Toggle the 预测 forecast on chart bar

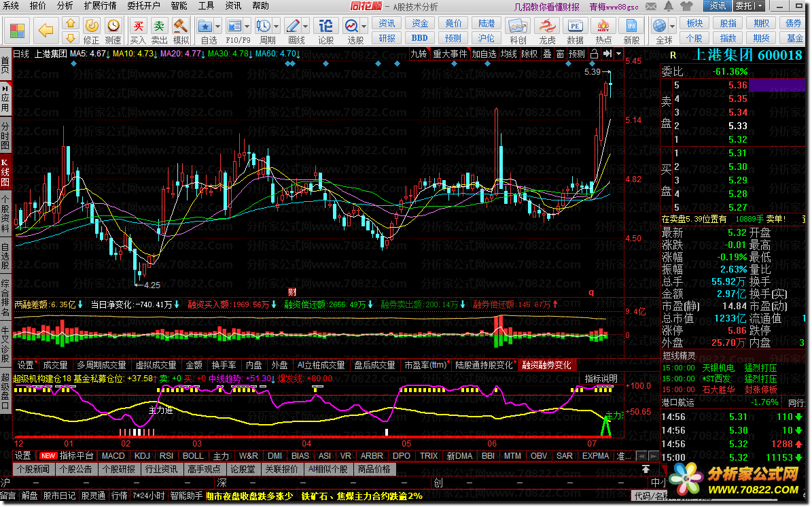[577, 54]
